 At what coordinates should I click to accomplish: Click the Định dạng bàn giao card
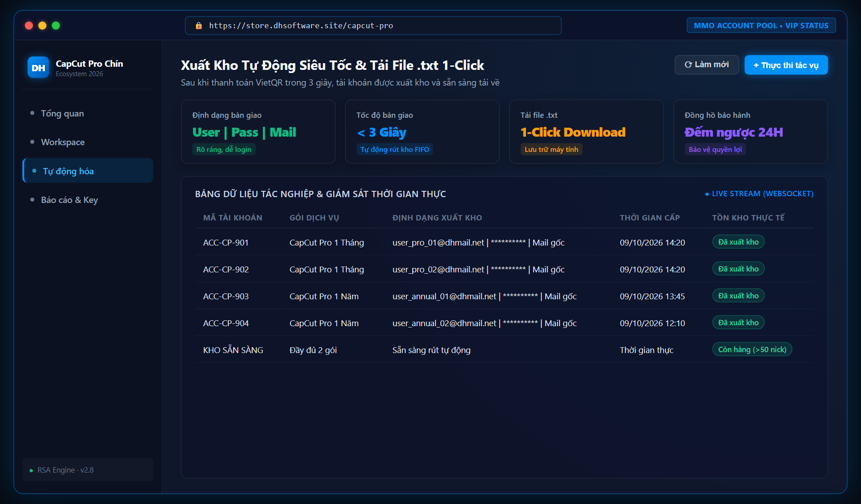pos(258,132)
